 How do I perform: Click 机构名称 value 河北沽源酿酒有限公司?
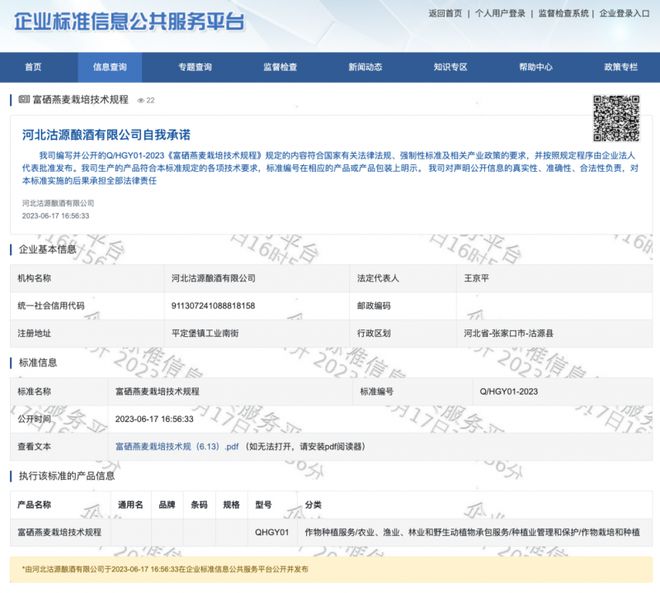213,278
